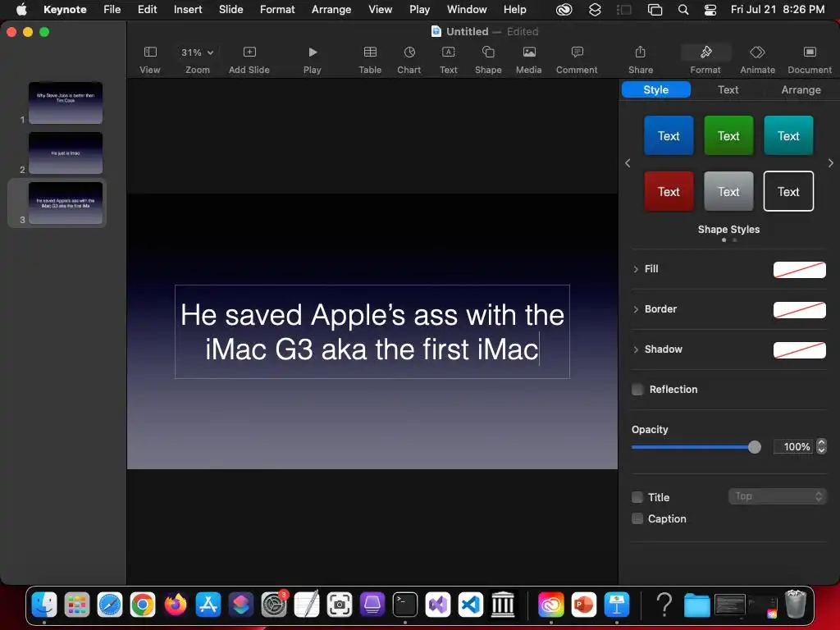This screenshot has height=630, width=840.
Task: Open the Trash in the Dock
Action: click(796, 605)
